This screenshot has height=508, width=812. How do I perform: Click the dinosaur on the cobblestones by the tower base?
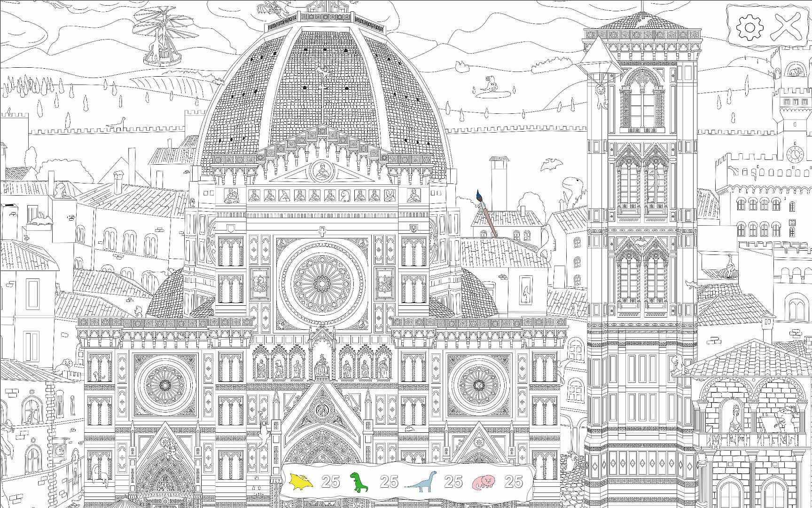(x=570, y=461)
